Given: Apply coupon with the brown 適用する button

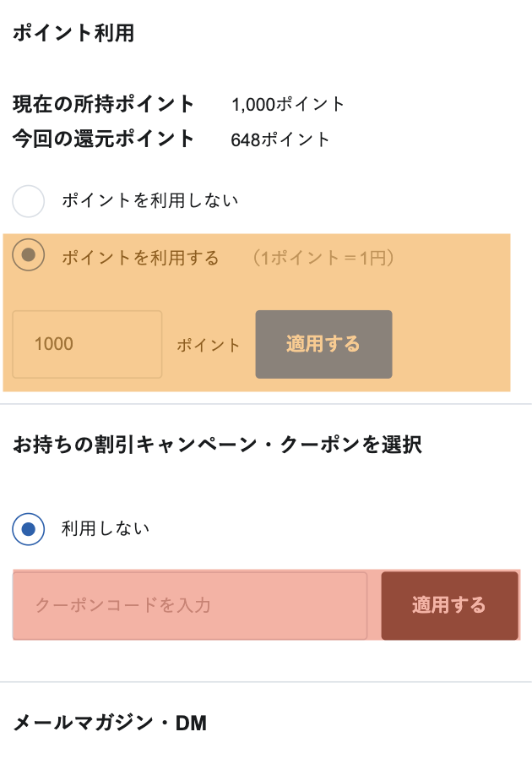Looking at the screenshot, I should 449,605.
